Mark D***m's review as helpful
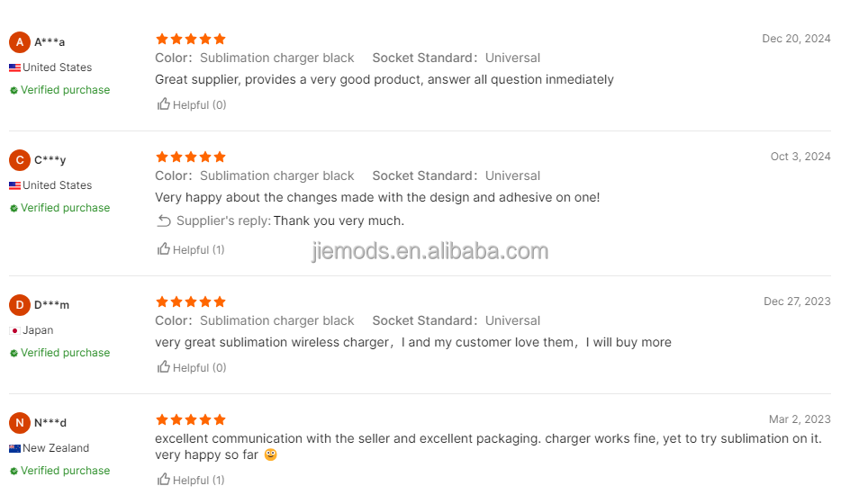 tap(164, 367)
